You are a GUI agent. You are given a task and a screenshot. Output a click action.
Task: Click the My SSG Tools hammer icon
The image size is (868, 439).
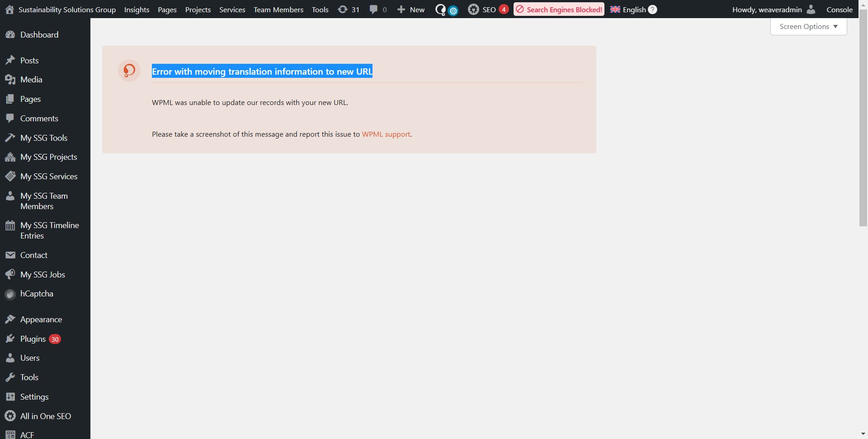(10, 138)
